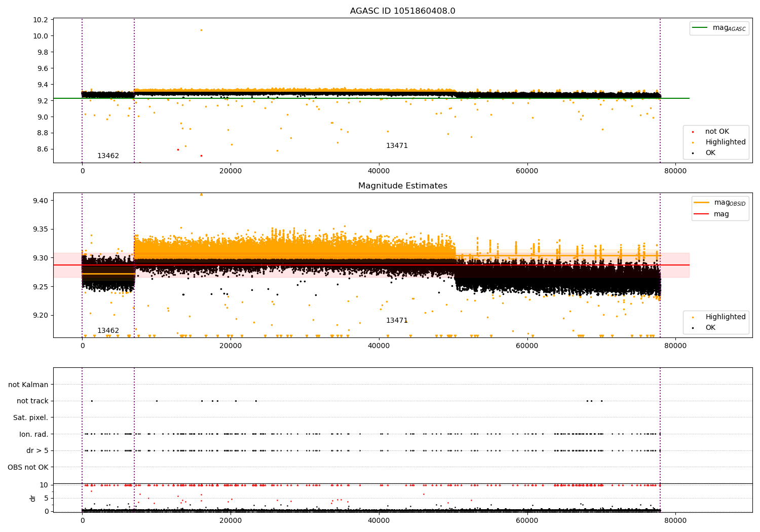The width and height of the screenshot is (760, 532).
Task: Click the '60000' x-axis label under the top plot
Action: [527, 171]
